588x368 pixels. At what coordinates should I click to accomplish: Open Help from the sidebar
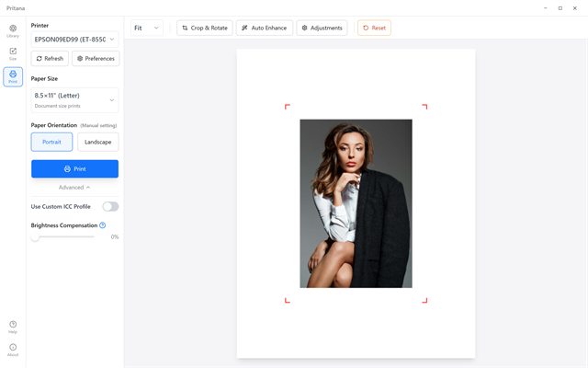pyautogui.click(x=13, y=327)
